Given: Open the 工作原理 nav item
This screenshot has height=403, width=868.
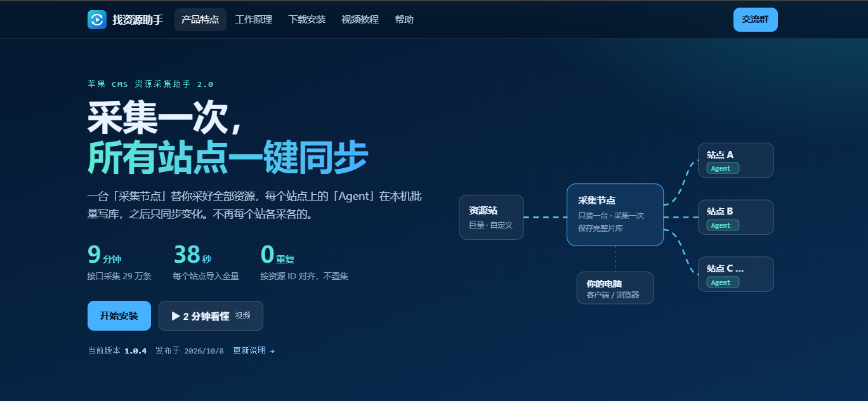Looking at the screenshot, I should coord(254,20).
